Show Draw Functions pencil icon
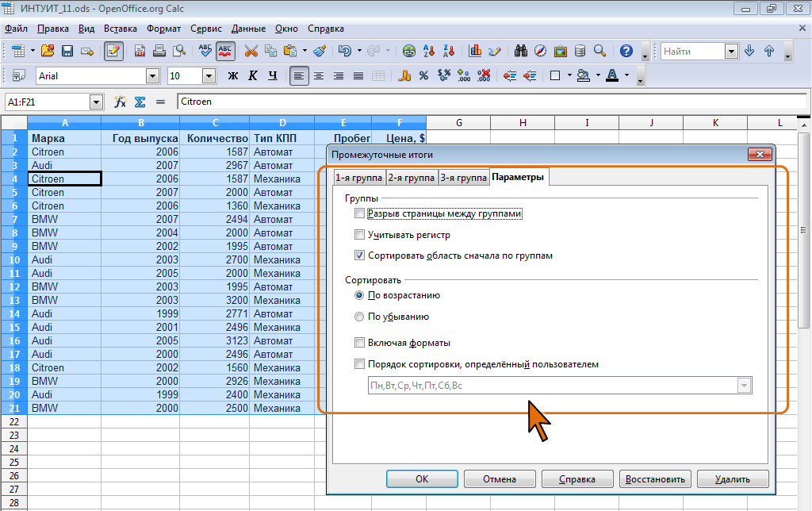Screen dimensions: 812x511 495,51
